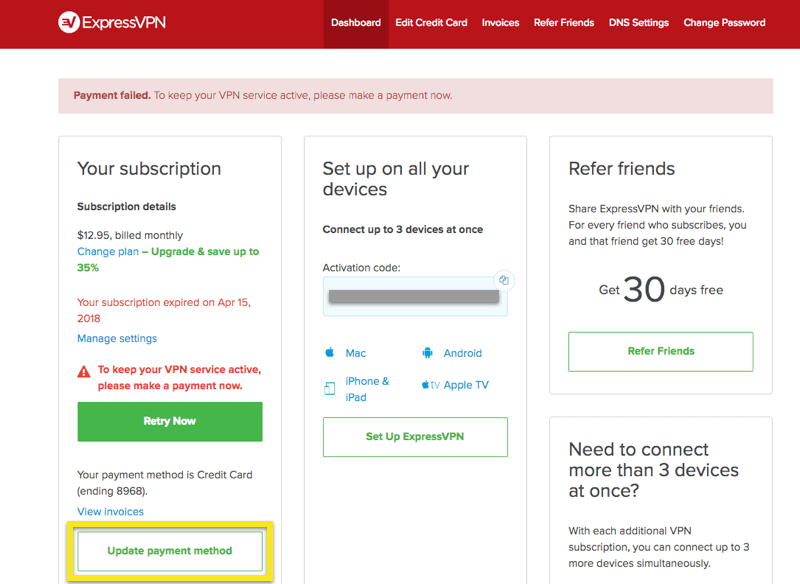The height and width of the screenshot is (584, 800).
Task: Click Set Up ExpressVPN button
Action: pyautogui.click(x=415, y=437)
